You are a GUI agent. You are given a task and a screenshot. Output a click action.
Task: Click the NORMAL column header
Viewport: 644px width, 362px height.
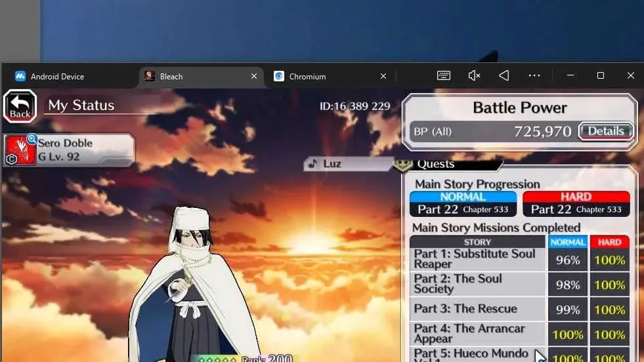(x=568, y=242)
